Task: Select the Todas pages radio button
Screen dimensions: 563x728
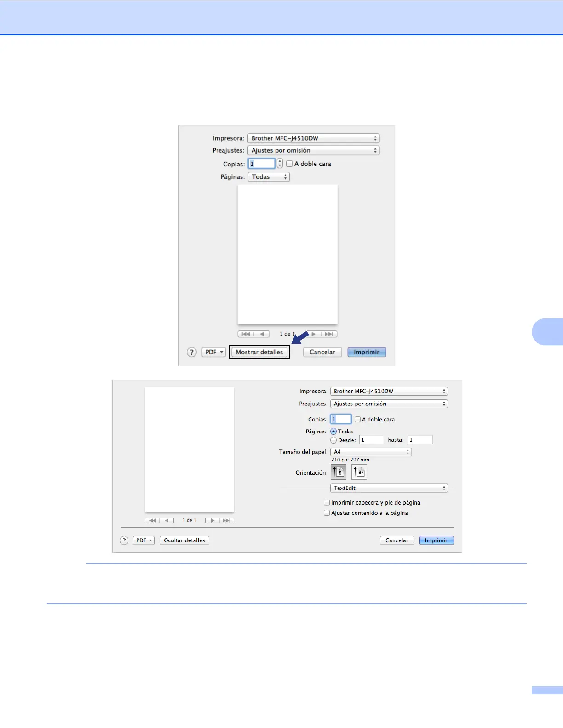Action: 333,432
